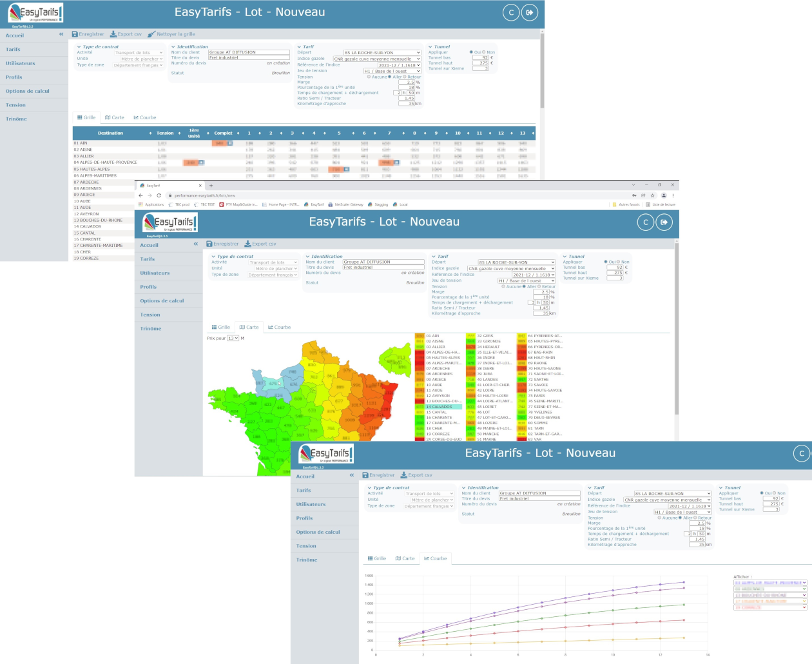Open the 'C' user avatar in the browser Carte window
The height and width of the screenshot is (664, 812).
coord(646,222)
